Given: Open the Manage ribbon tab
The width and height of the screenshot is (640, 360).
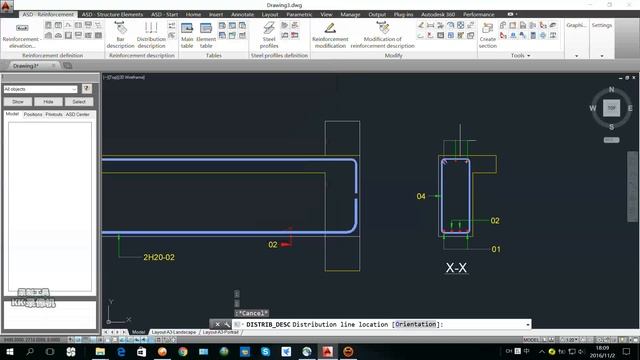Looking at the screenshot, I should [x=350, y=14].
